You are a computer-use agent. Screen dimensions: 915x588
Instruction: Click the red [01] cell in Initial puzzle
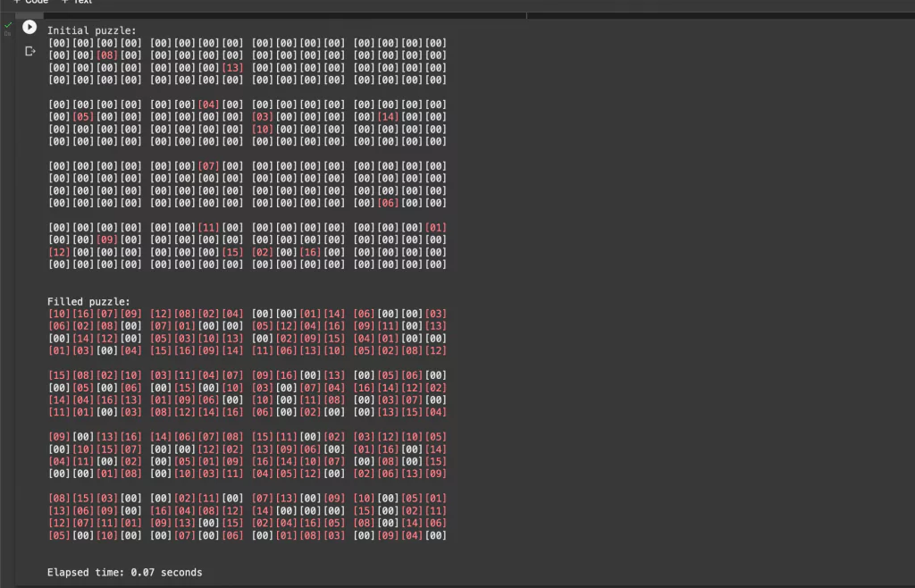tap(435, 228)
